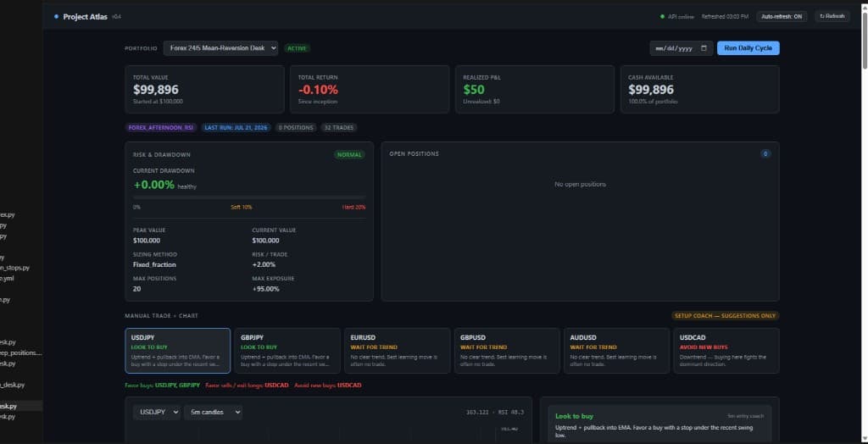This screenshot has height=444, width=868.
Task: Run the daily cycle
Action: pyautogui.click(x=748, y=48)
